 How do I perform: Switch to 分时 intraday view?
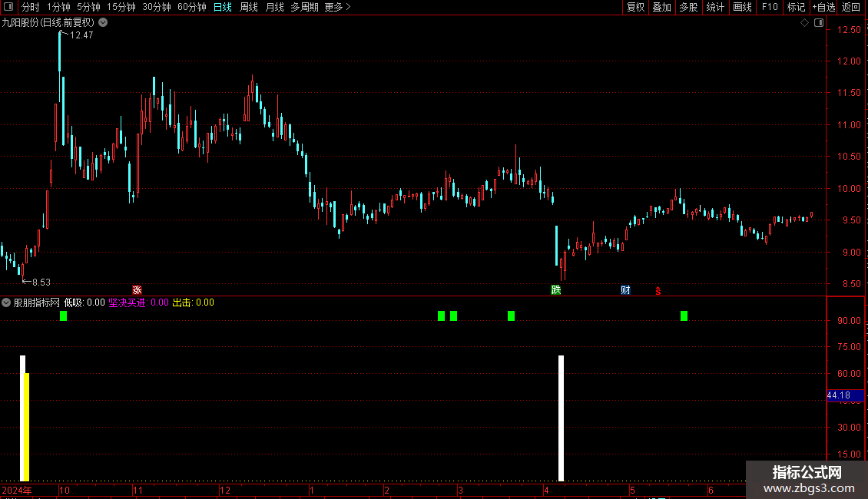pyautogui.click(x=31, y=7)
